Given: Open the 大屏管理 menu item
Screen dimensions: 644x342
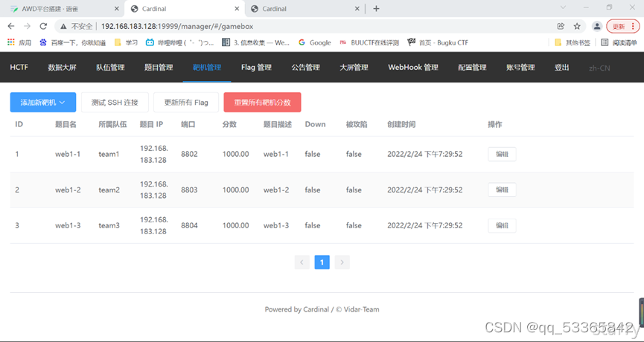Looking at the screenshot, I should [354, 67].
